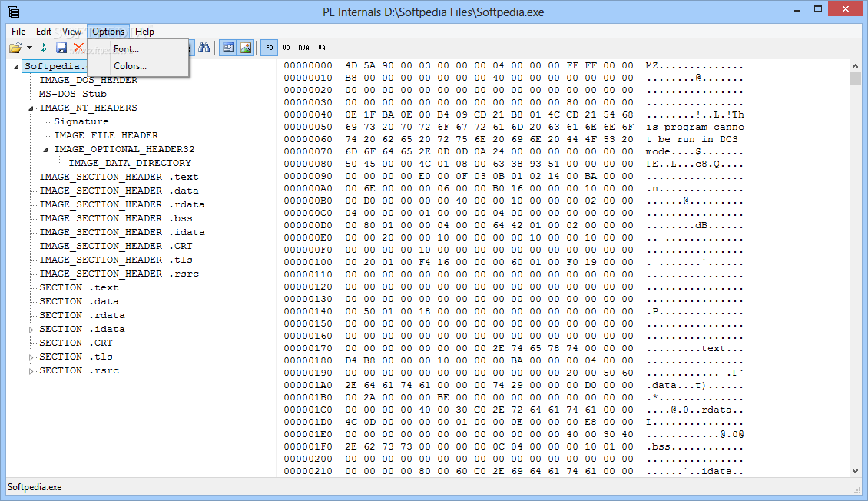Select IMAGE_SECTION_HEADER .tls item
The image size is (868, 501).
click(116, 260)
